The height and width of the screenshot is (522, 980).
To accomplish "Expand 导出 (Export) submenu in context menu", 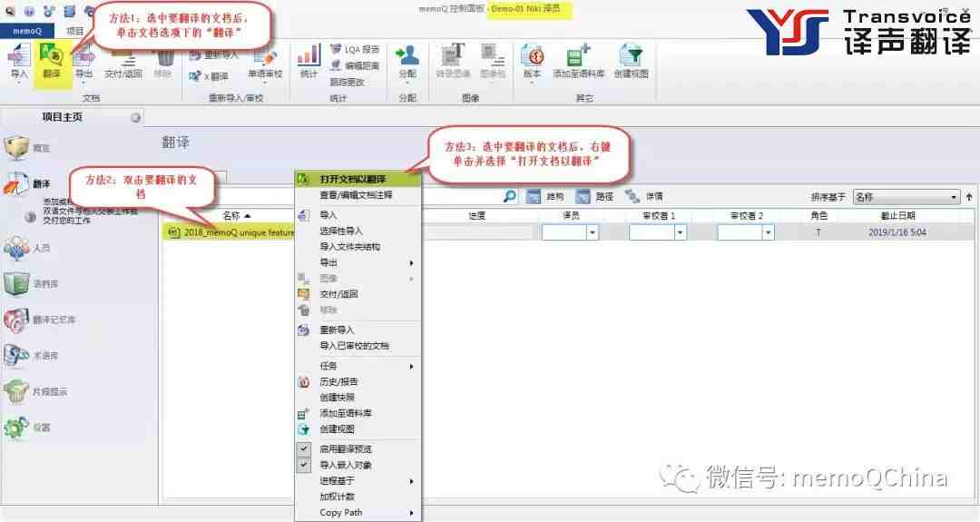I will click(358, 262).
